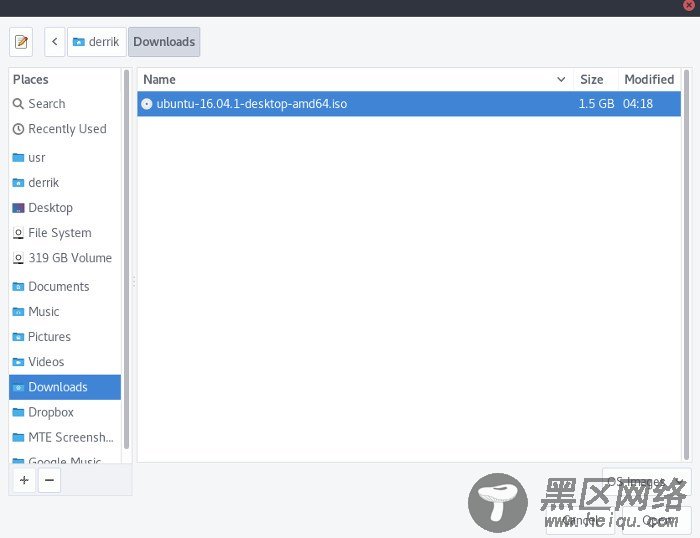The height and width of the screenshot is (538, 700).
Task: Click the Documents folder icon
Action: coord(18,287)
